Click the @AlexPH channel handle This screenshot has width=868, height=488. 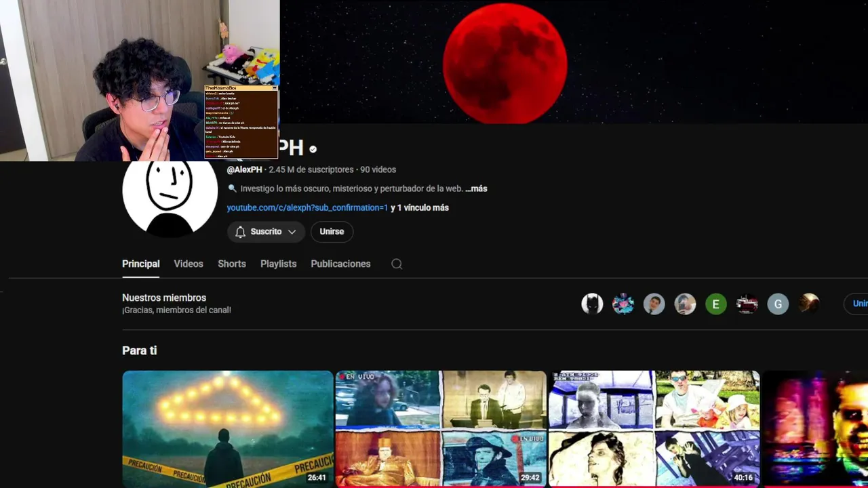[244, 169]
